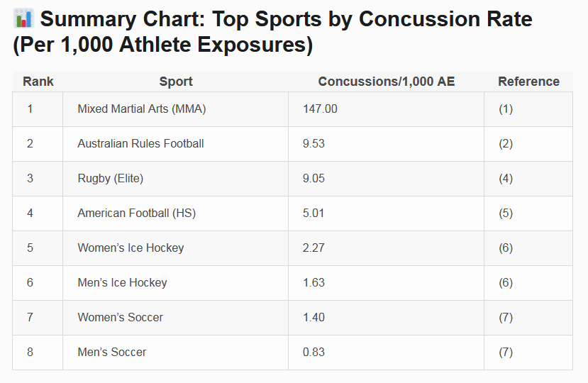Click reference (5) in American Football row
This screenshot has width=588, height=383.
[506, 213]
